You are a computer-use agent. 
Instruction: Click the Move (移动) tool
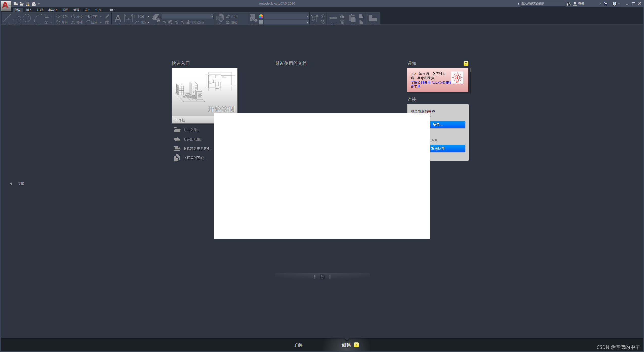(x=62, y=16)
